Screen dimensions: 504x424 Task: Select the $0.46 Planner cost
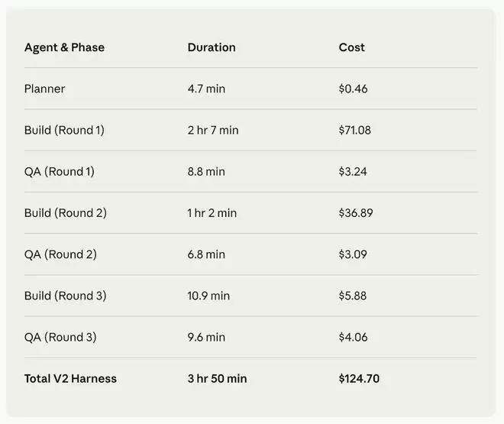[x=354, y=89]
